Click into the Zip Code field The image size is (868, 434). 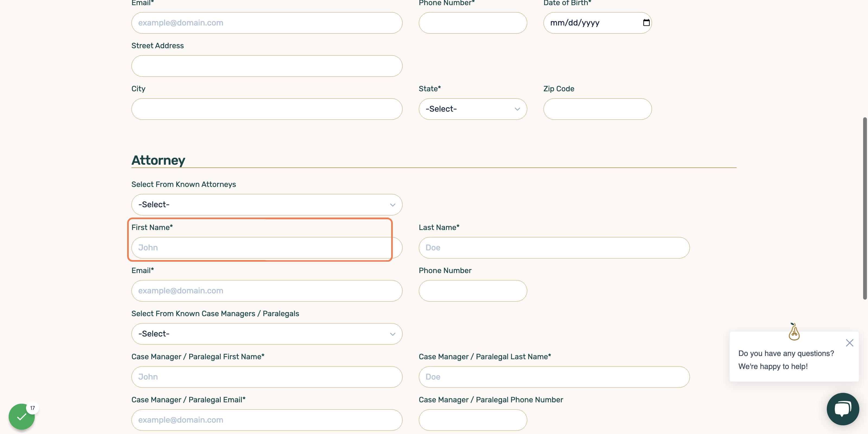(597, 109)
